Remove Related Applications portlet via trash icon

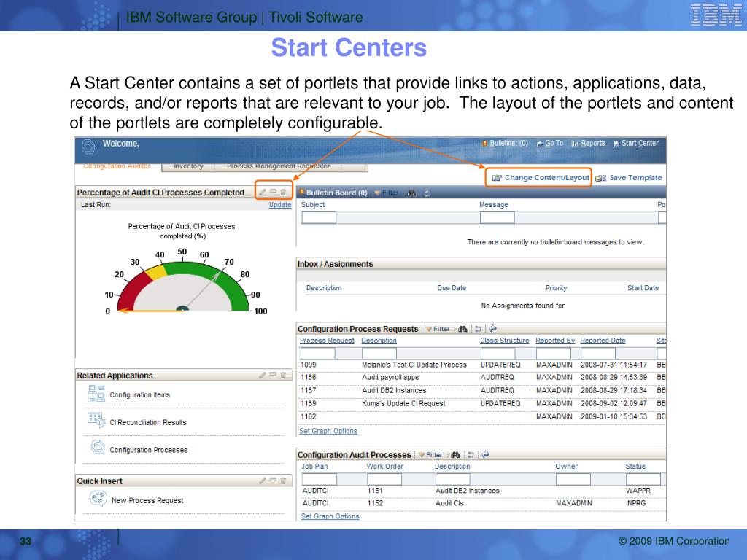click(283, 376)
